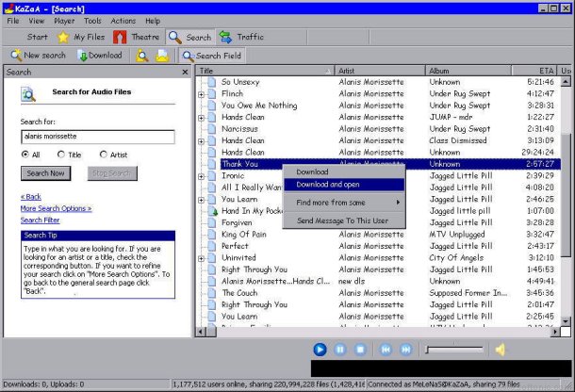Select the Artist radio button
This screenshot has width=575, height=392.
tap(104, 155)
